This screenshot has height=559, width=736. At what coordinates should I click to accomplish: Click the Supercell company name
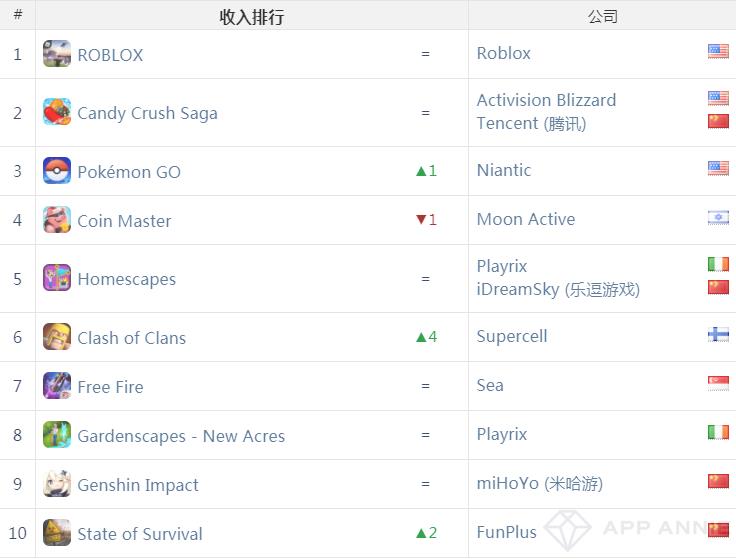tap(512, 337)
